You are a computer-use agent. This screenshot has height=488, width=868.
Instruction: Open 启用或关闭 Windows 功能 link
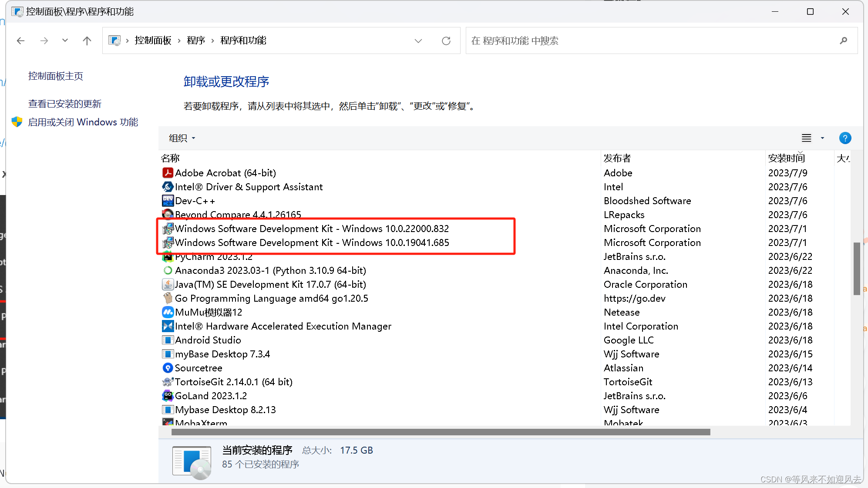click(83, 122)
